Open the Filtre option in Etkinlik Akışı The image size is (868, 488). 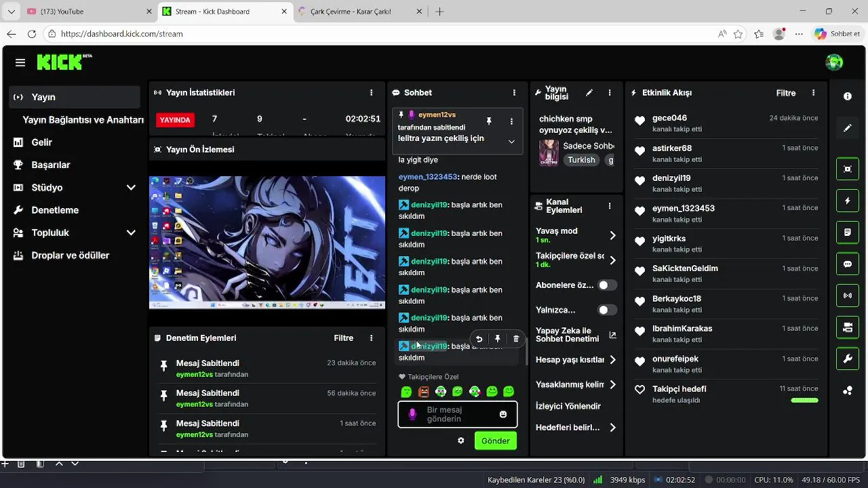point(786,93)
